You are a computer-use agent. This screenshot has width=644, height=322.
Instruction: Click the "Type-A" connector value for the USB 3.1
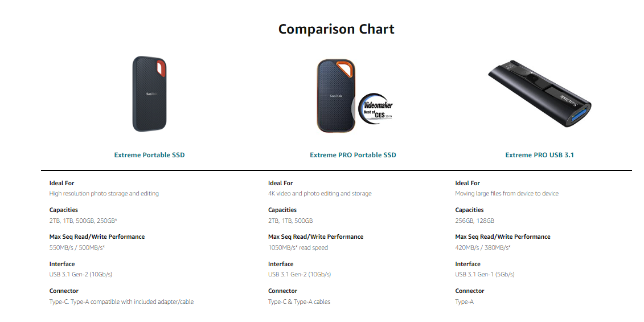pos(464,302)
